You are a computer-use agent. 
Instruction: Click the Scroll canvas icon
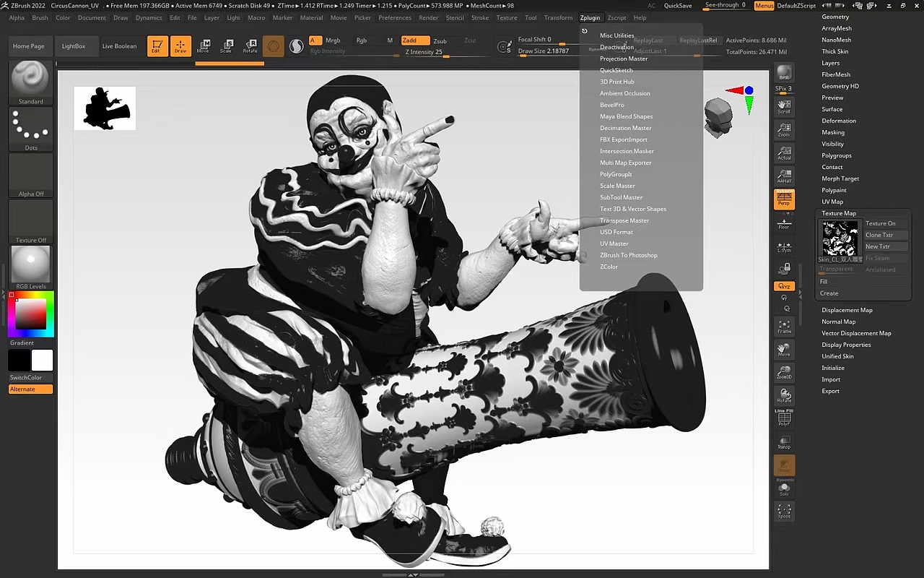pyautogui.click(x=784, y=106)
